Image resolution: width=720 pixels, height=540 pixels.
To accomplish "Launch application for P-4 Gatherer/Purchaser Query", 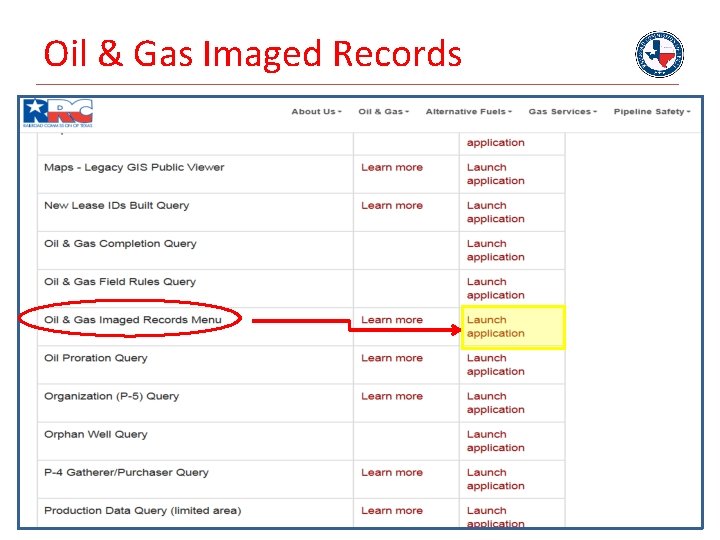I will click(495, 479).
